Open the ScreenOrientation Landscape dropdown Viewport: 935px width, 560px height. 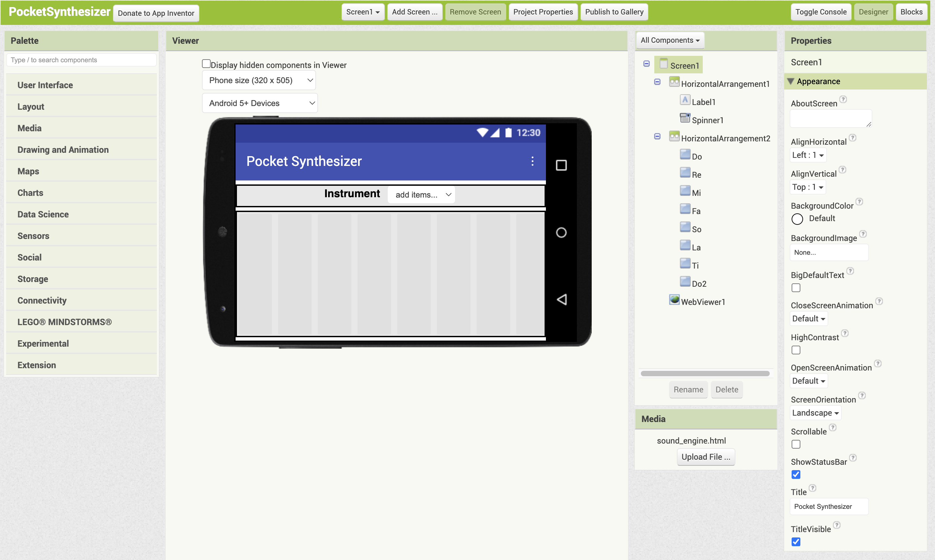click(815, 413)
